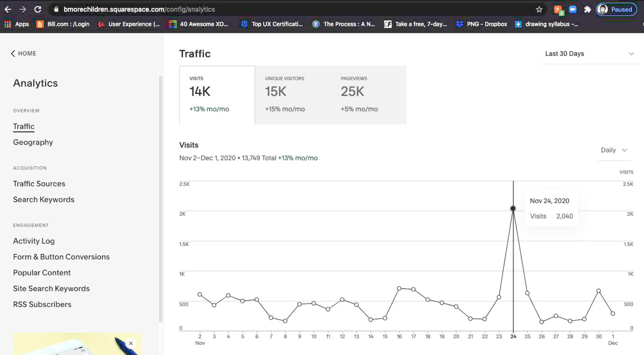This screenshot has width=644, height=355.
Task: Open the Apps grid bookmark
Action: pyautogui.click(x=16, y=24)
